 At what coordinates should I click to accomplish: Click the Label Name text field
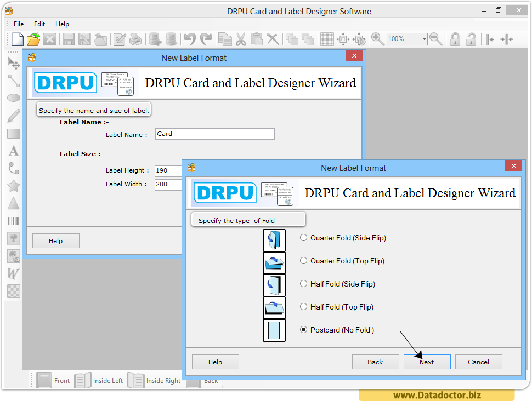214,134
